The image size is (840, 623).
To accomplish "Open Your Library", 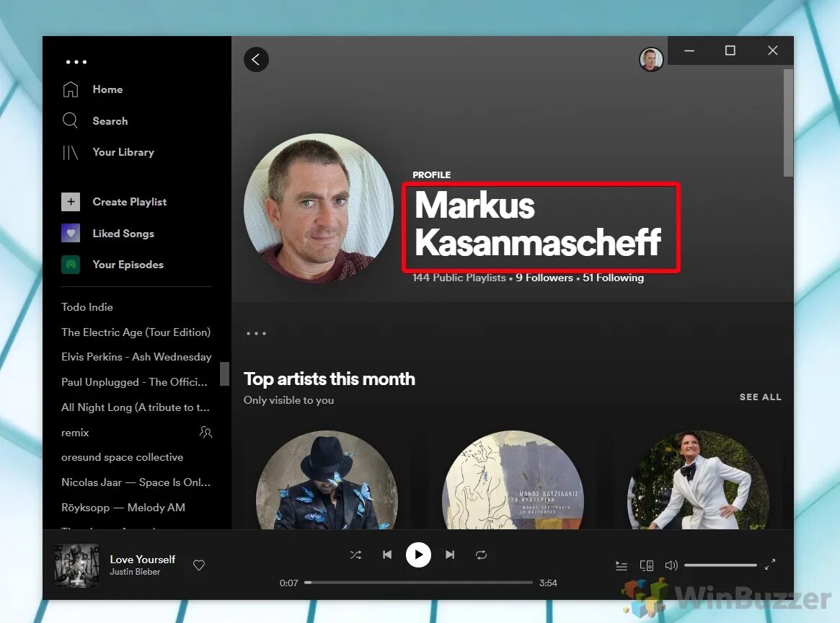I will (123, 152).
